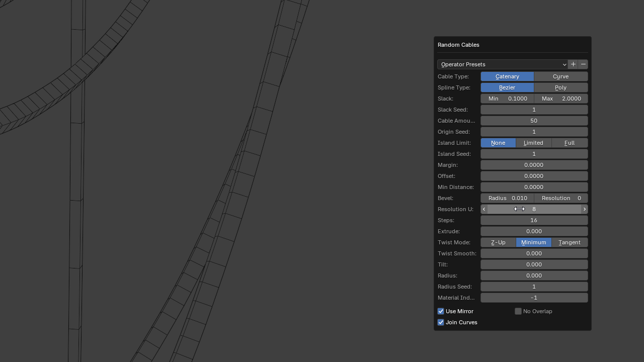Screen dimensions: 644x362
Task: Disable the Use Mirror checkbox
Action: tap(441, 311)
